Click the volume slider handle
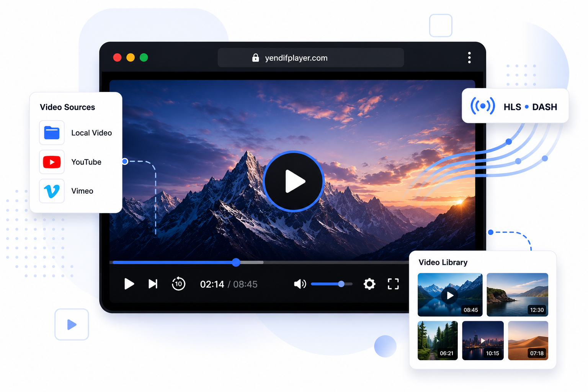Image resolution: width=588 pixels, height=392 pixels. pos(341,284)
